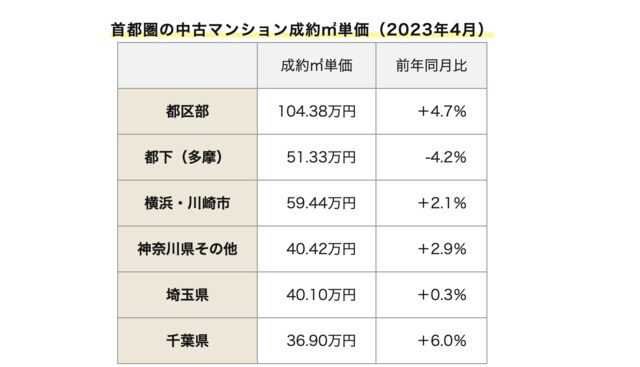Viewport: 640px width, 367px height.
Task: Click the +2.1% change value
Action: coord(442,203)
